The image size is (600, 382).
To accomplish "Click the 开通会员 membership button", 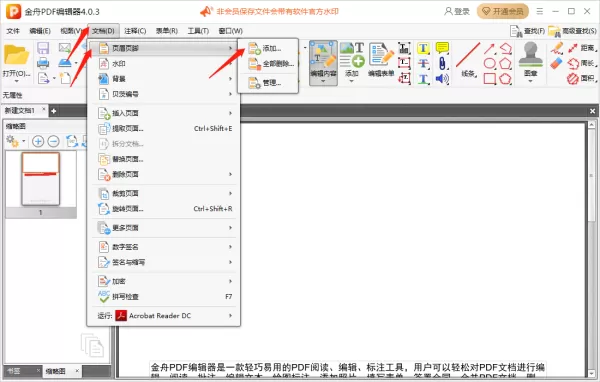I will coord(502,11).
